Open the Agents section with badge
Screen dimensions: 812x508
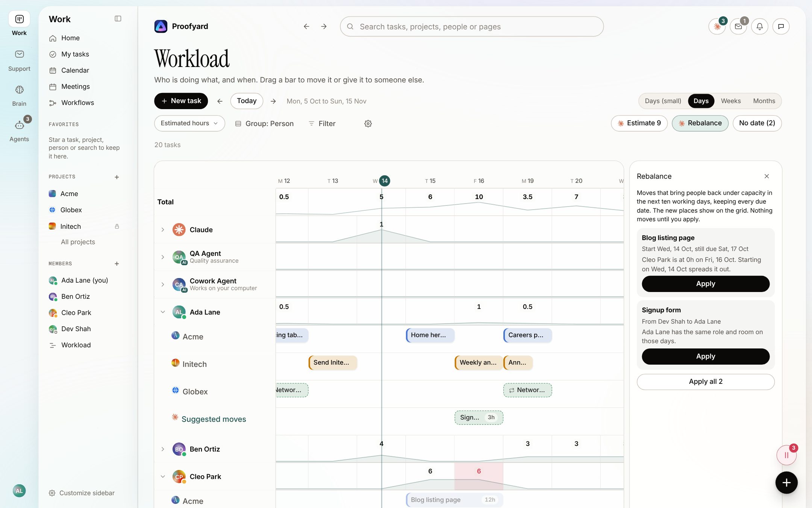[x=19, y=130]
